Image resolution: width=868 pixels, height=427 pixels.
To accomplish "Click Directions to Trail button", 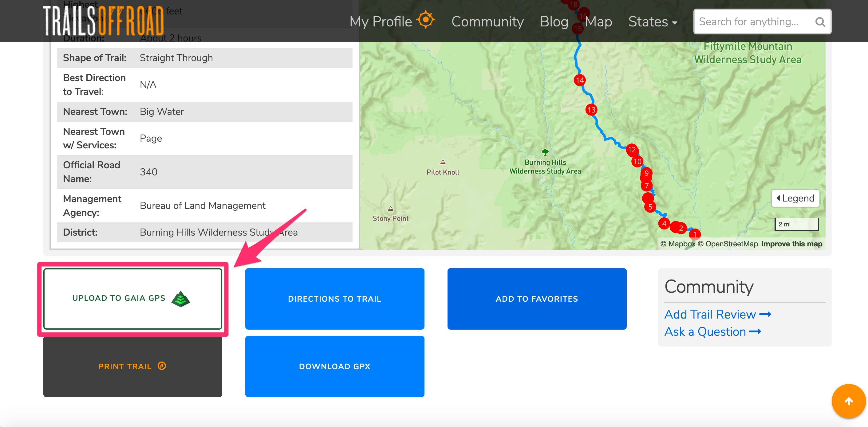I will coord(335,299).
